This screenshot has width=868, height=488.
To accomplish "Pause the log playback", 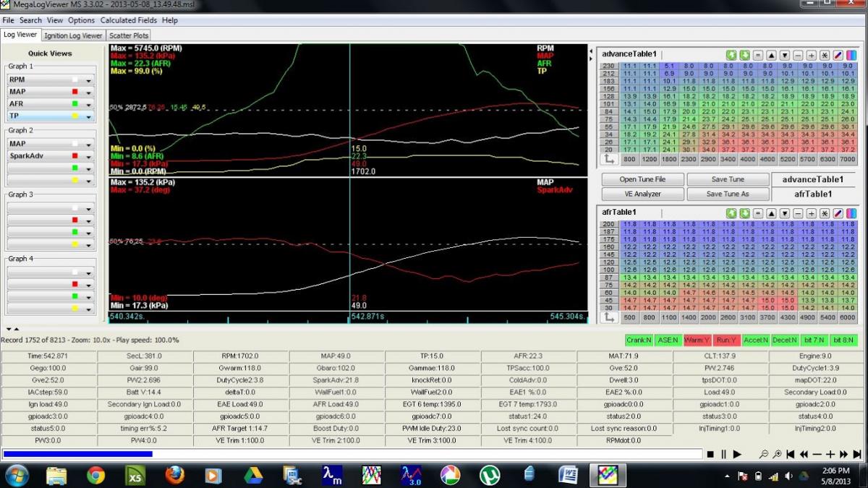I will click(x=723, y=454).
